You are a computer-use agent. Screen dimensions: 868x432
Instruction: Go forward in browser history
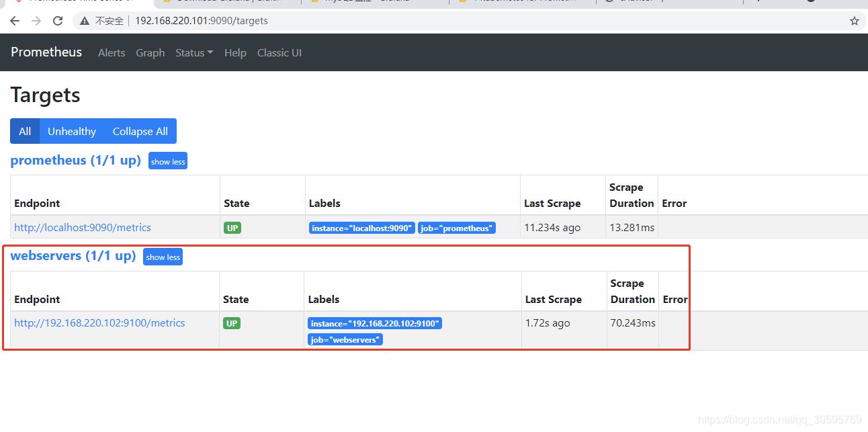[36, 21]
